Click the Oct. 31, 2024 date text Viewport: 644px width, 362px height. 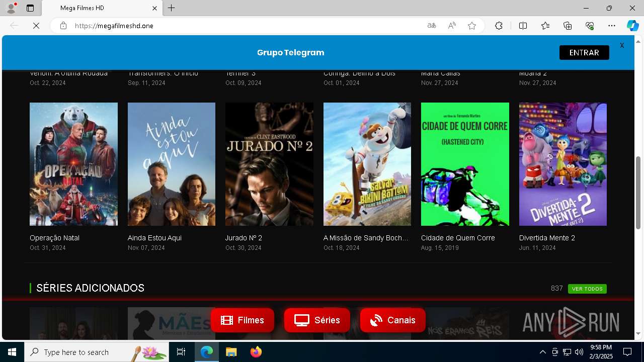48,248
